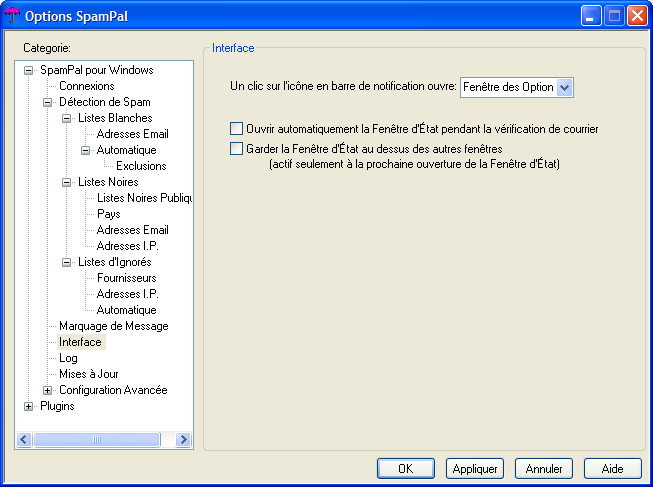
Task: Click the SpamPal umbrella title bar icon
Action: click(12, 15)
